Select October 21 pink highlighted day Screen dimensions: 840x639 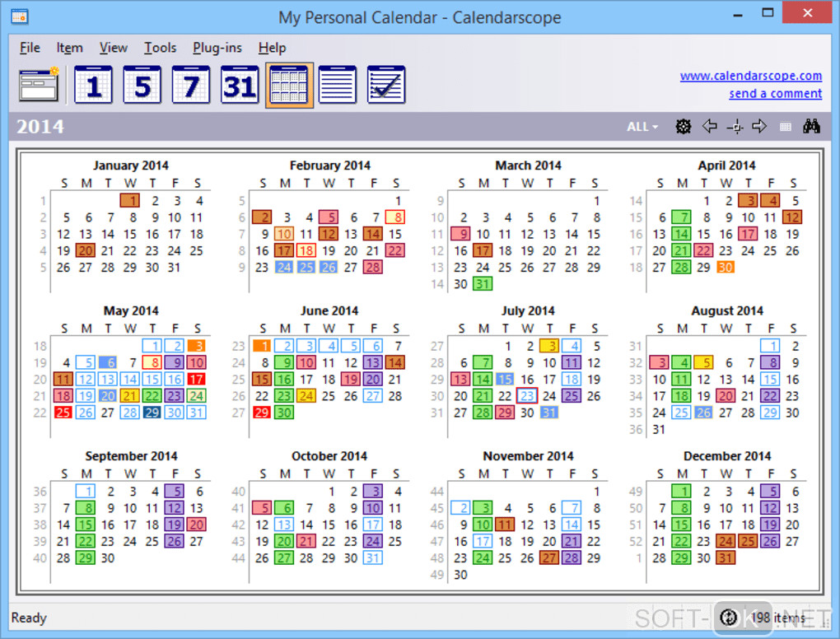click(306, 541)
